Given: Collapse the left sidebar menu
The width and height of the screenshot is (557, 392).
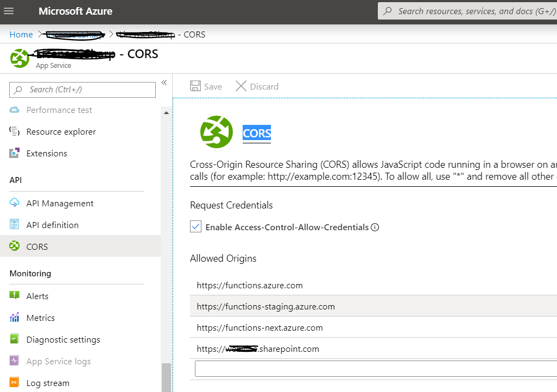Looking at the screenshot, I should [164, 83].
